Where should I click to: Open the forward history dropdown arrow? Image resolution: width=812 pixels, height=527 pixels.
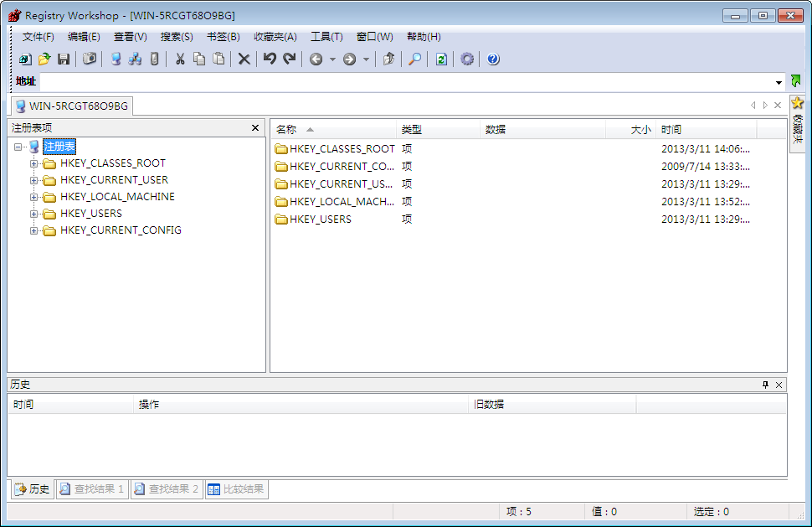pos(366,59)
